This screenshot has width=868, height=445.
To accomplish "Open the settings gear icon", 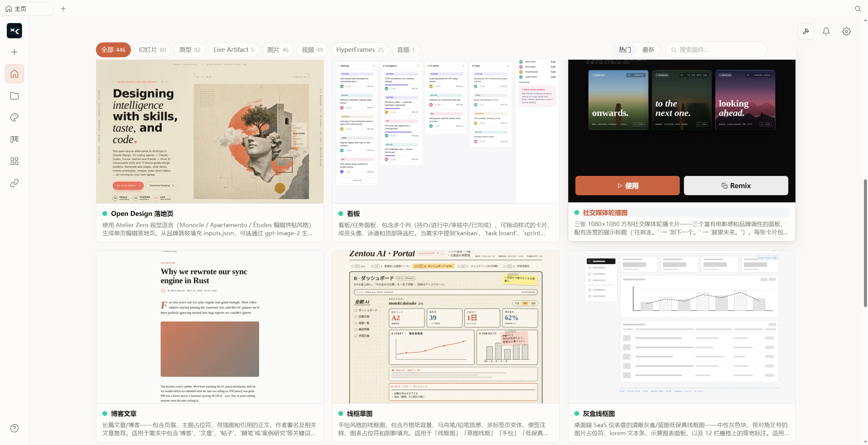I will pos(847,32).
